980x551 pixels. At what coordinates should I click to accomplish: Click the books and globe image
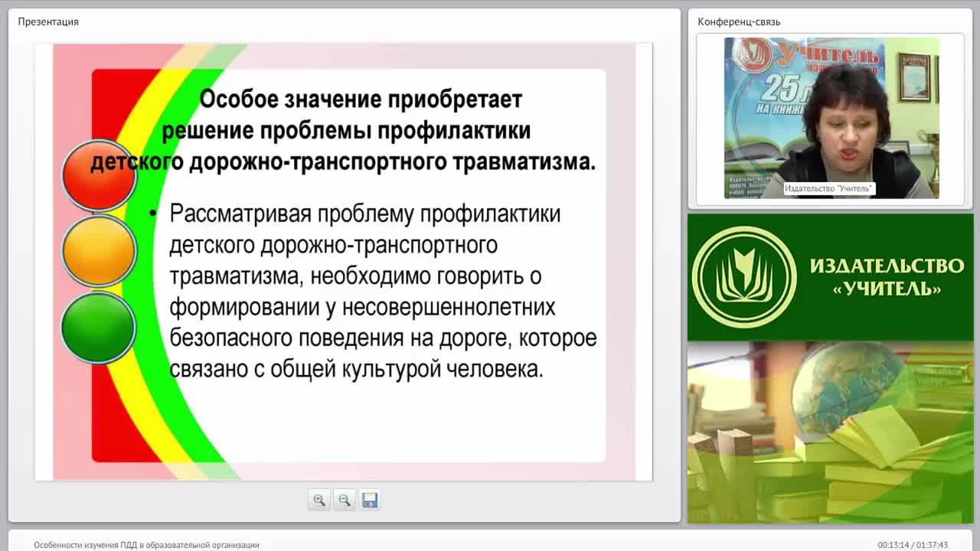tap(831, 432)
